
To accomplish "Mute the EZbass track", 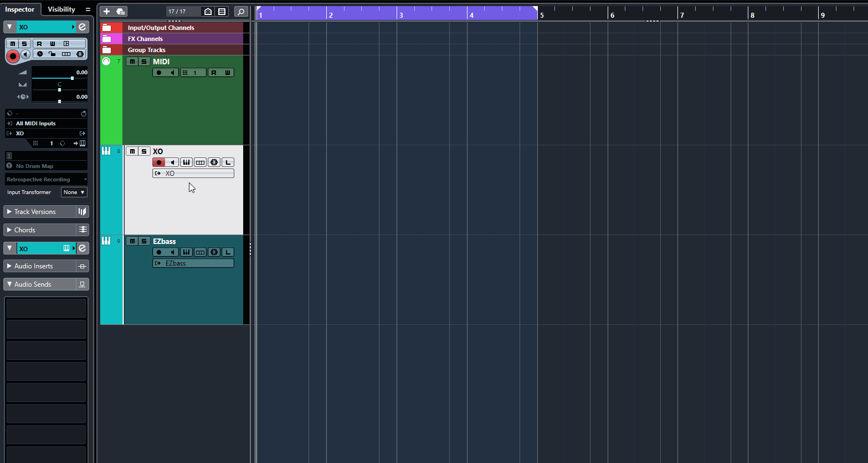I will click(x=132, y=241).
